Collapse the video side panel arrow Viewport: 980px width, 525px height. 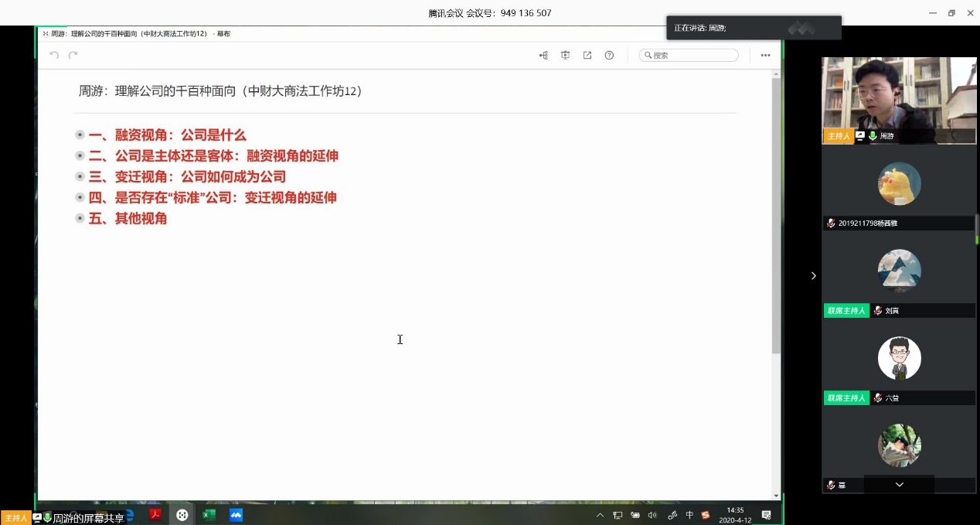pyautogui.click(x=813, y=276)
